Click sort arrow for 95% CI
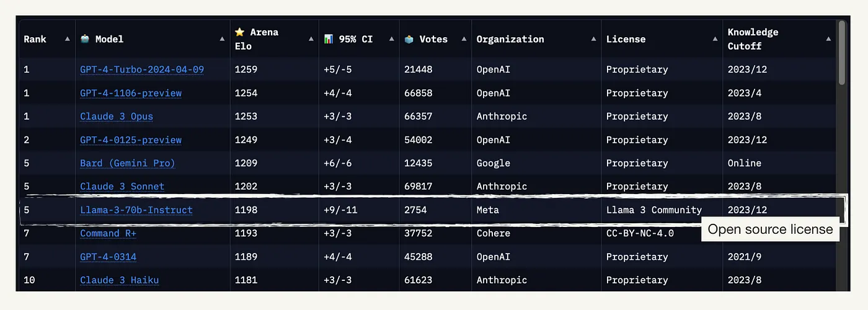This screenshot has height=310, width=868. 391,39
